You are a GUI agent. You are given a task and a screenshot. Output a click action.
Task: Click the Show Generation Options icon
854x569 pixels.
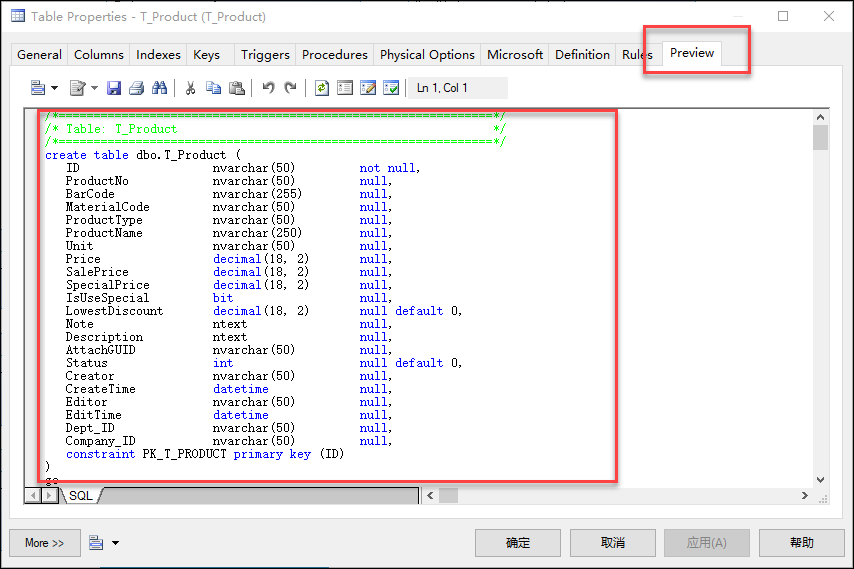pyautogui.click(x=345, y=88)
